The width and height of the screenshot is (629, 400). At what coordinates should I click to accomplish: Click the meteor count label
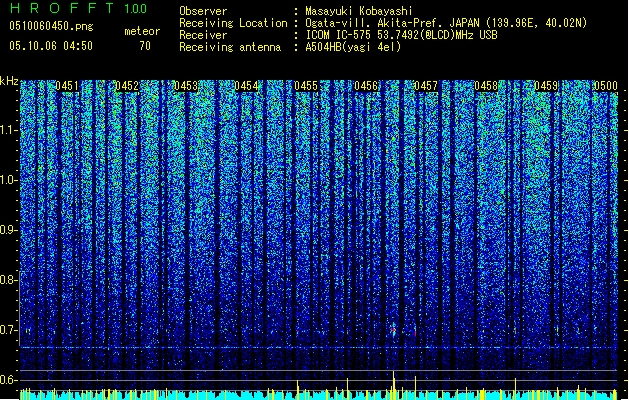142,31
